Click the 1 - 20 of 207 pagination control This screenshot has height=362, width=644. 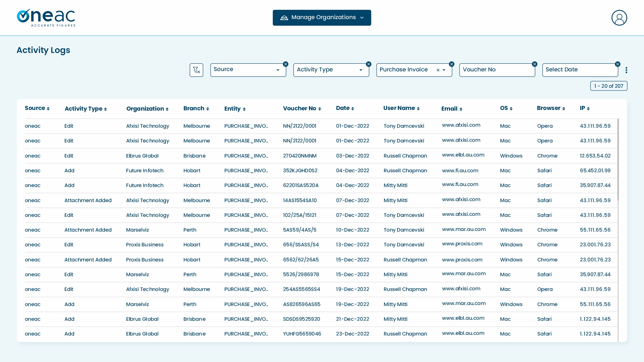[608, 86]
